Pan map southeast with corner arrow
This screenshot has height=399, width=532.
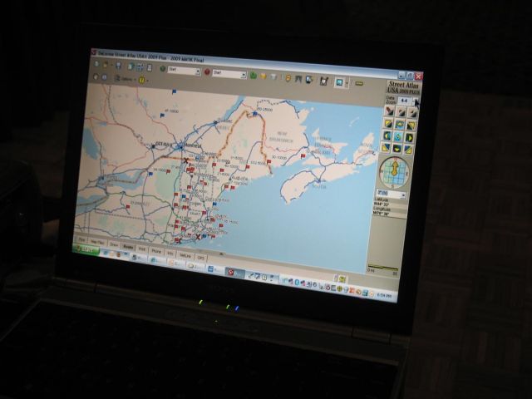click(408, 150)
